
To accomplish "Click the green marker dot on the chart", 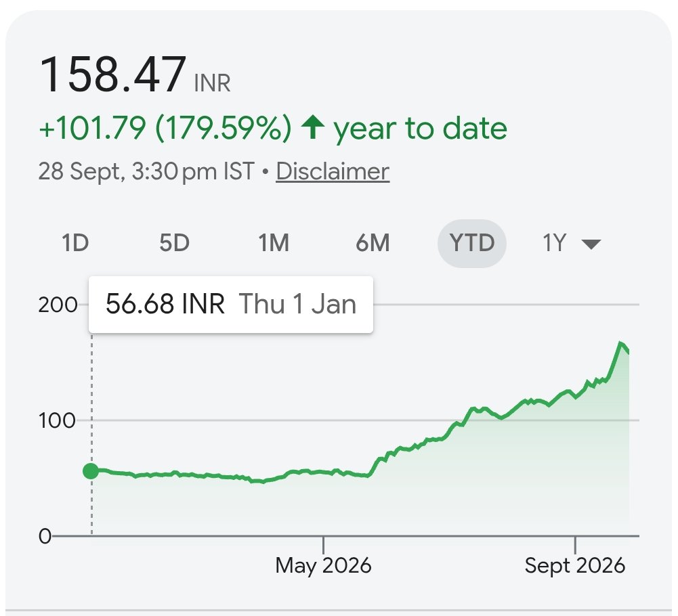I will 91,470.
